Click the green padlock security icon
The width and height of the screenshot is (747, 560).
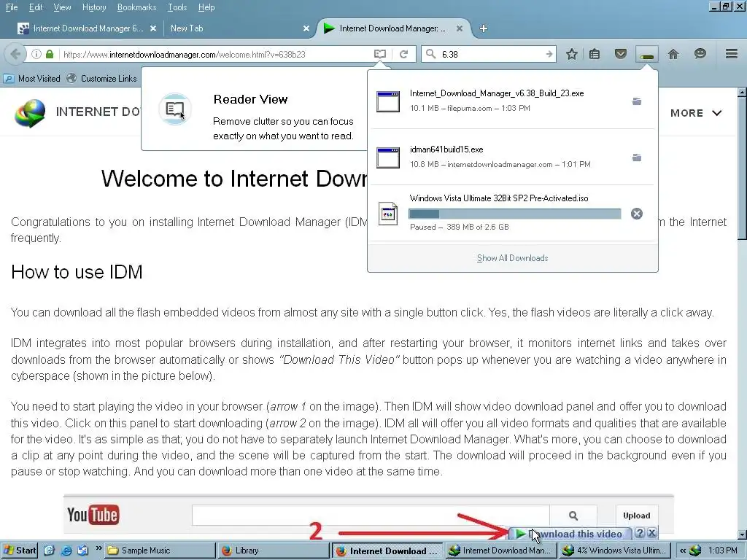50,54
